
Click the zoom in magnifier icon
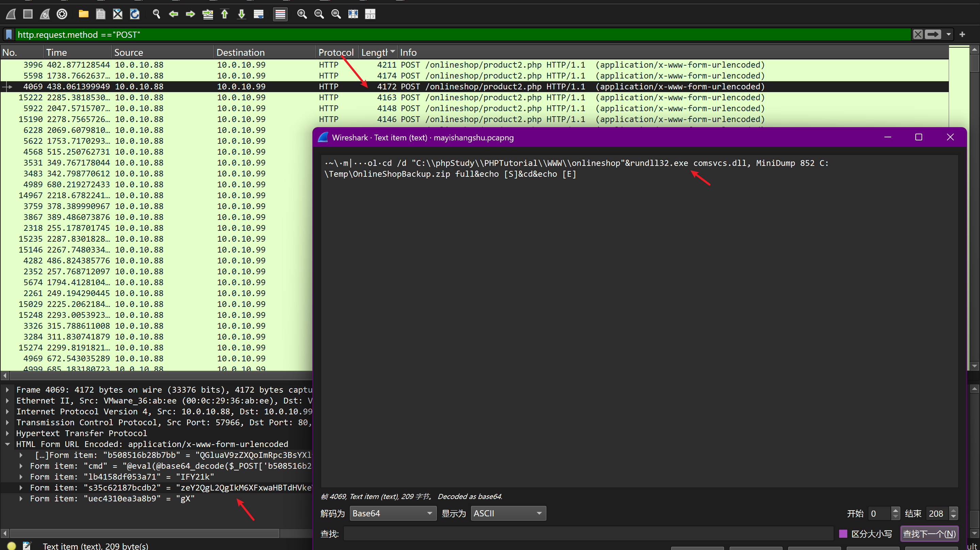[x=302, y=14]
